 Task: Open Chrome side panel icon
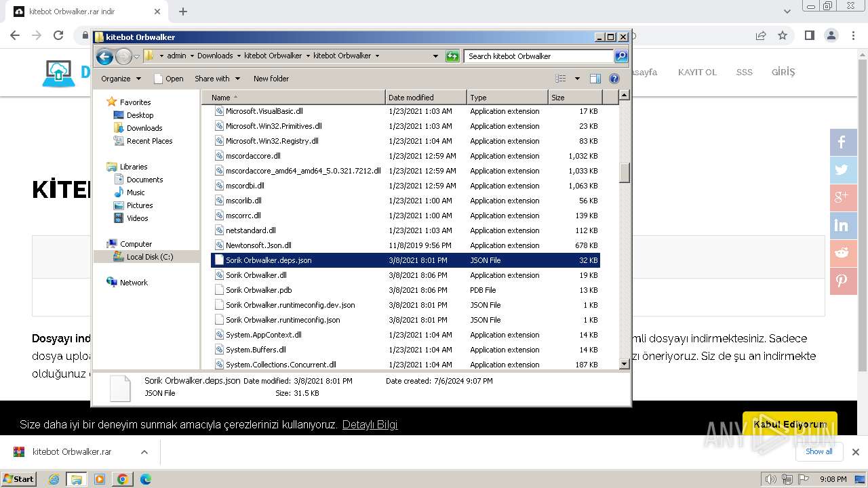pos(809,35)
